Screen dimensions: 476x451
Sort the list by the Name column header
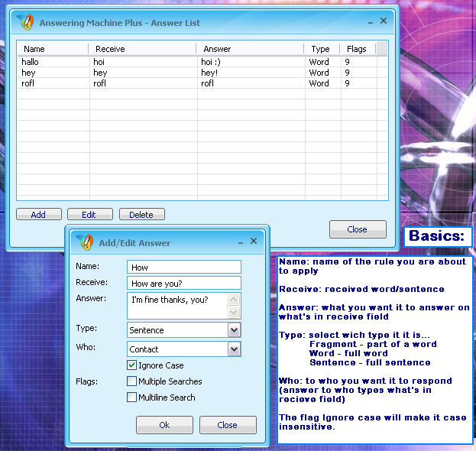[x=53, y=49]
